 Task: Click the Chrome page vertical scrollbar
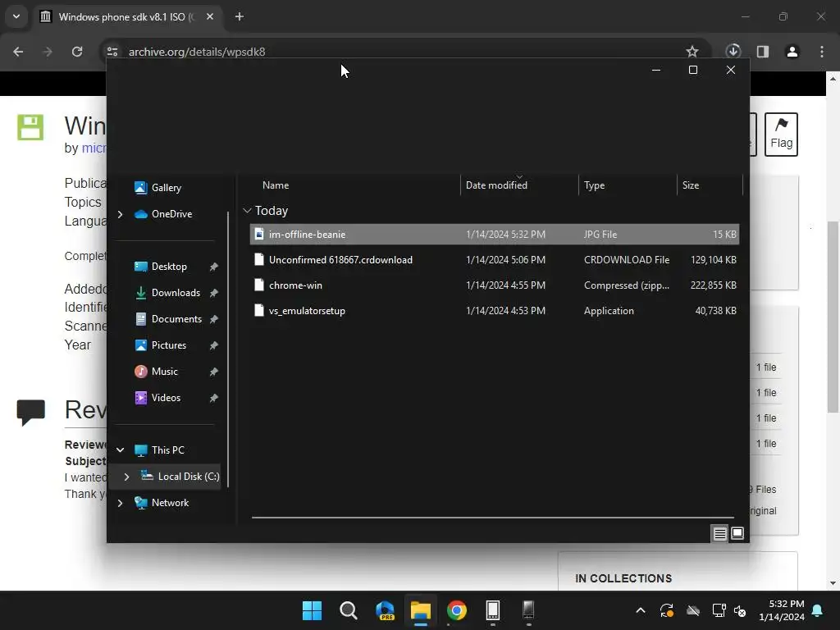coord(833,316)
